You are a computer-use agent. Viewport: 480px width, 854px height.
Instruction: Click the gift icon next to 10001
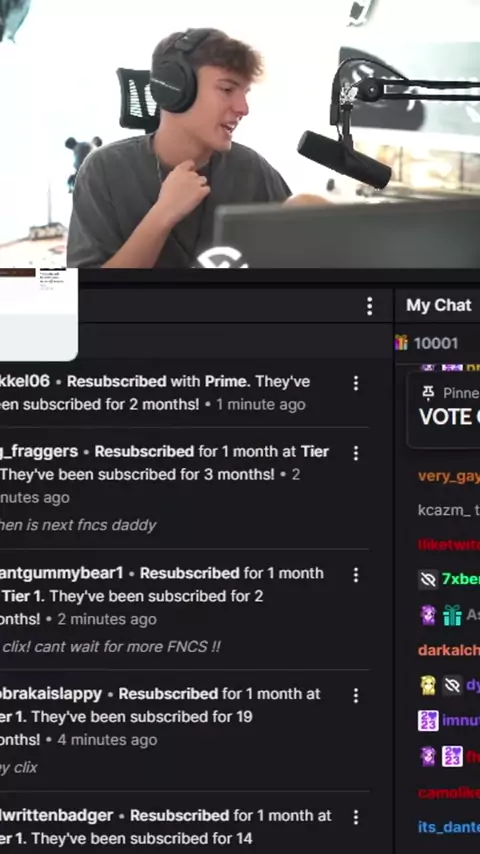click(402, 343)
